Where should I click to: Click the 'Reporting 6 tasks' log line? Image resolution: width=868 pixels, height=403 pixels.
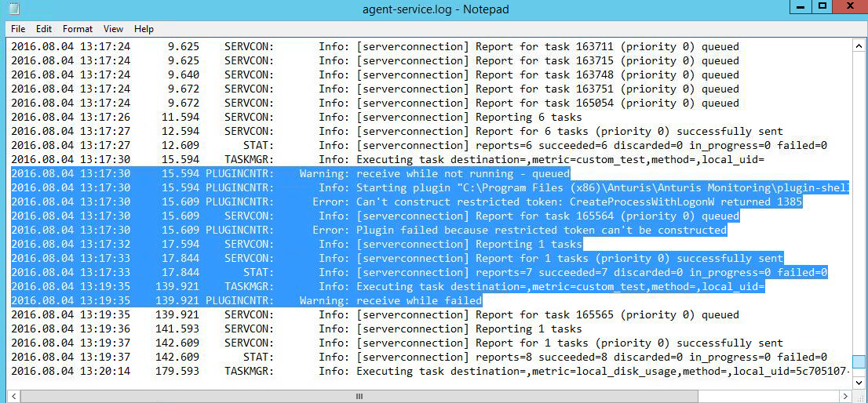click(296, 117)
